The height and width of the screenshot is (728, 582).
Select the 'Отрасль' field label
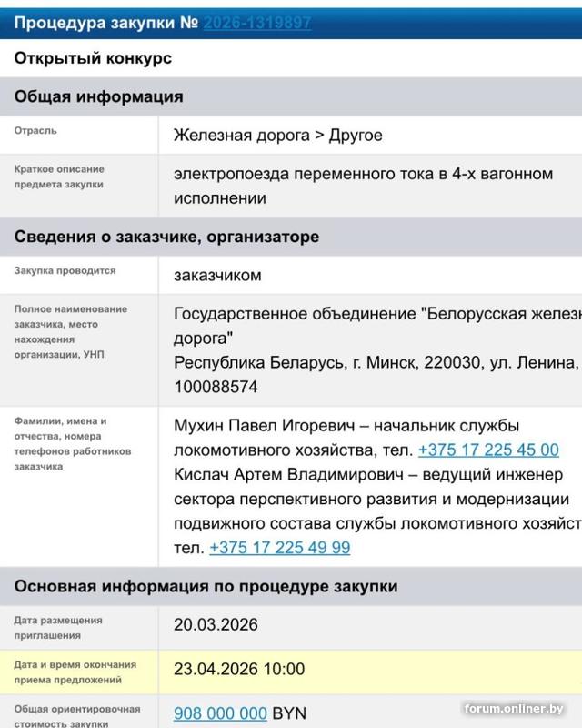[x=35, y=131]
